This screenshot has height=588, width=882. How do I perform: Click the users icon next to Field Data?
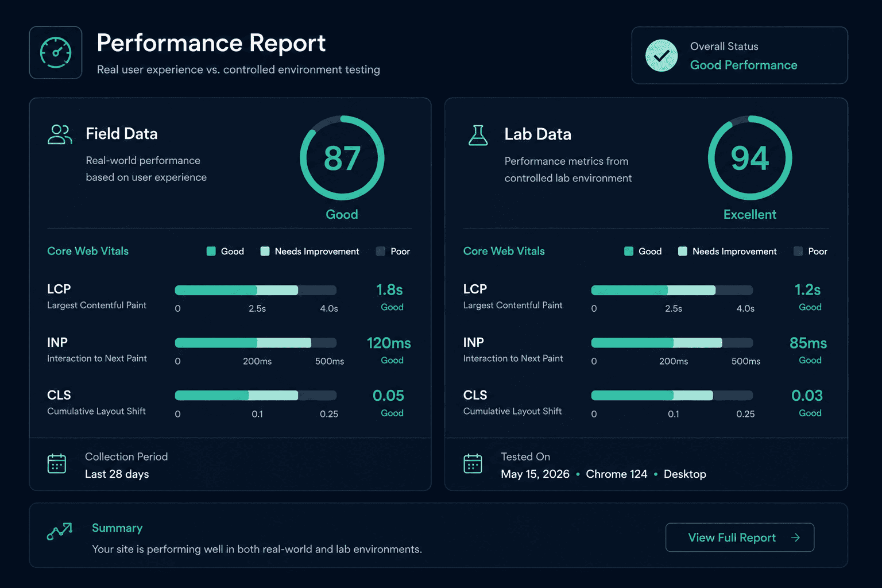(x=60, y=134)
